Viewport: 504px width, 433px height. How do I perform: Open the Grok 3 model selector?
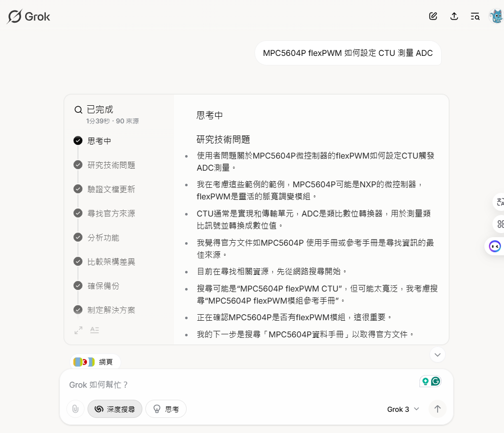point(403,409)
